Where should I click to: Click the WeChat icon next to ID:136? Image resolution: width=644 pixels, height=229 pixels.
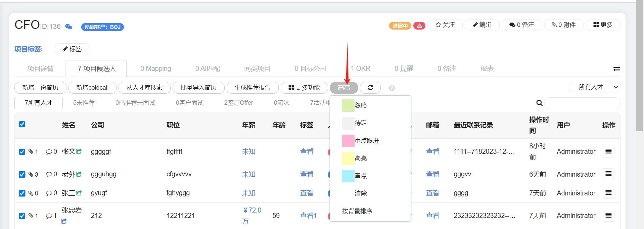point(68,27)
